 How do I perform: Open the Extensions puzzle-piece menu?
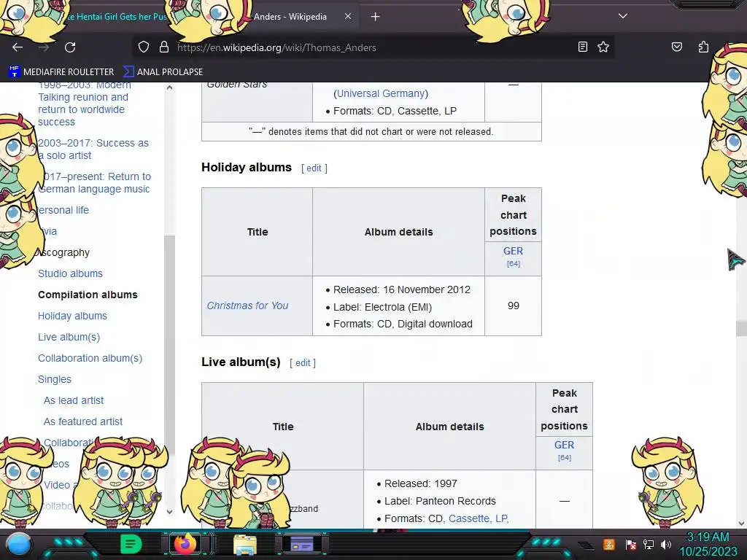(x=703, y=47)
